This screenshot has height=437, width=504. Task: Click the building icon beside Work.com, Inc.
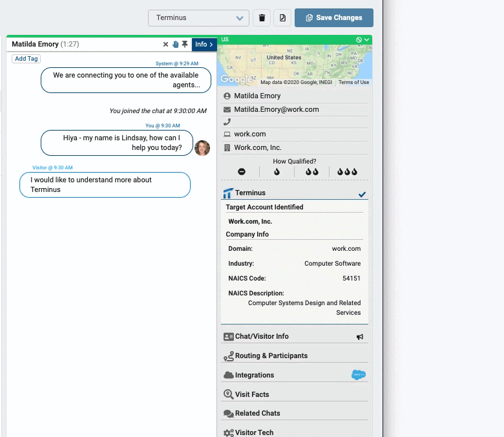coord(227,147)
